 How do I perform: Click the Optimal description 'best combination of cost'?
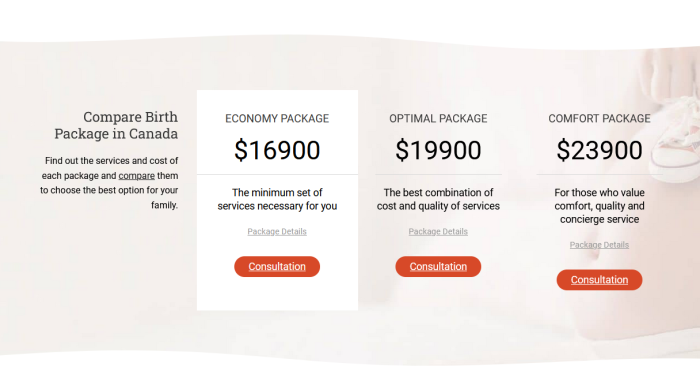click(438, 199)
